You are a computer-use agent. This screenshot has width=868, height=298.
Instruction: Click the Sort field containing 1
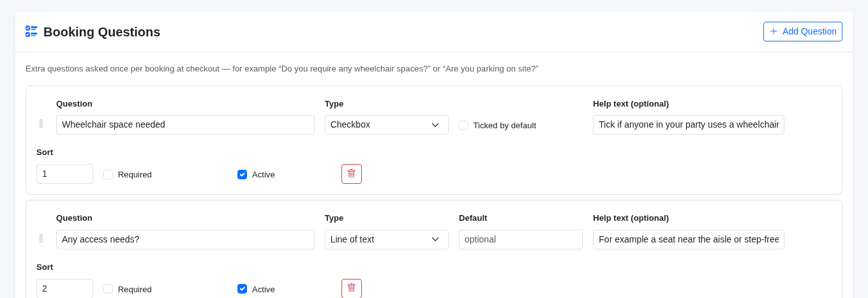click(64, 174)
